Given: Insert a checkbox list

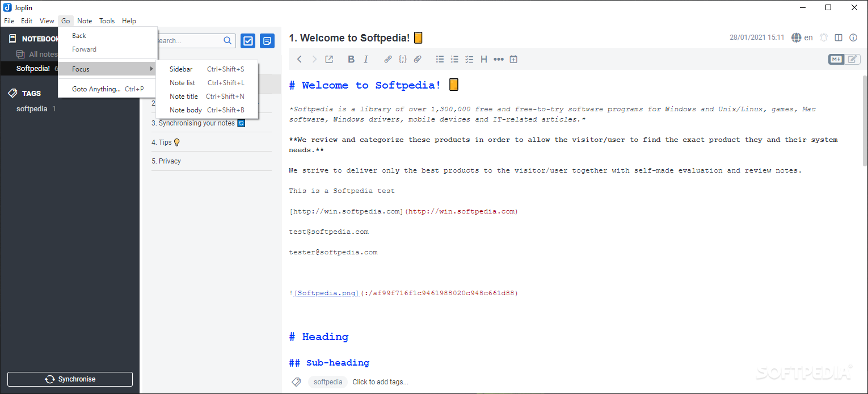Looking at the screenshot, I should [x=469, y=59].
